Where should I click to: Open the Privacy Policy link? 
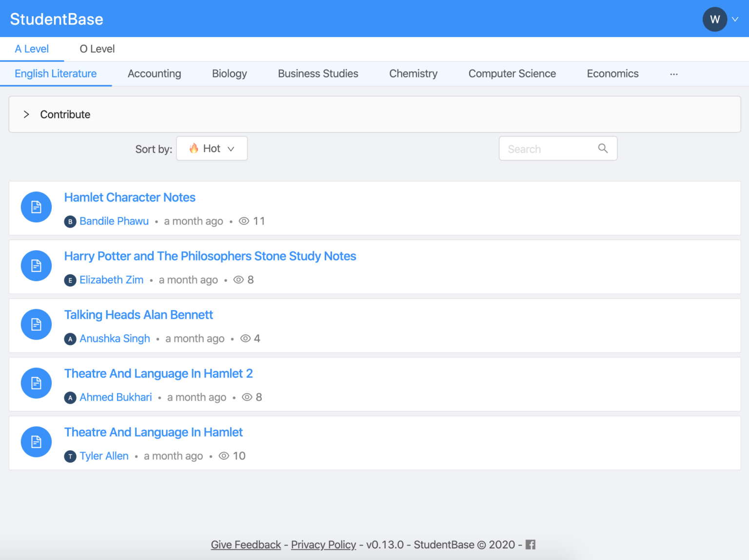(323, 545)
